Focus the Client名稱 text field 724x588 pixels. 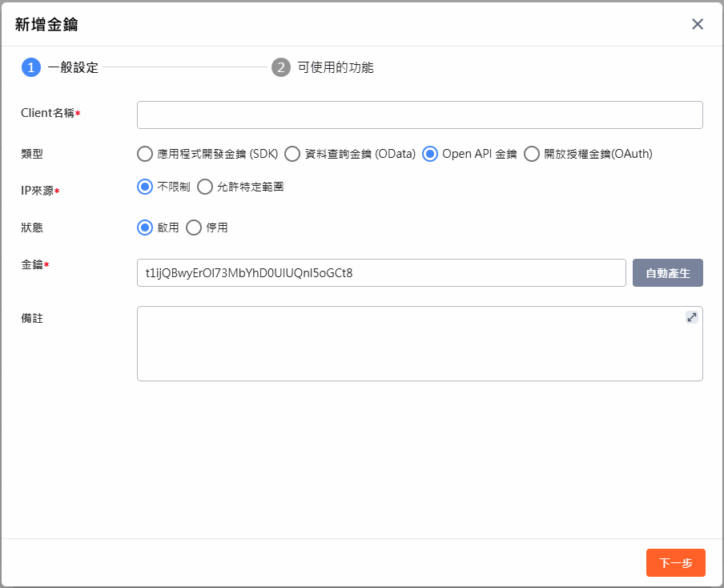[420, 115]
